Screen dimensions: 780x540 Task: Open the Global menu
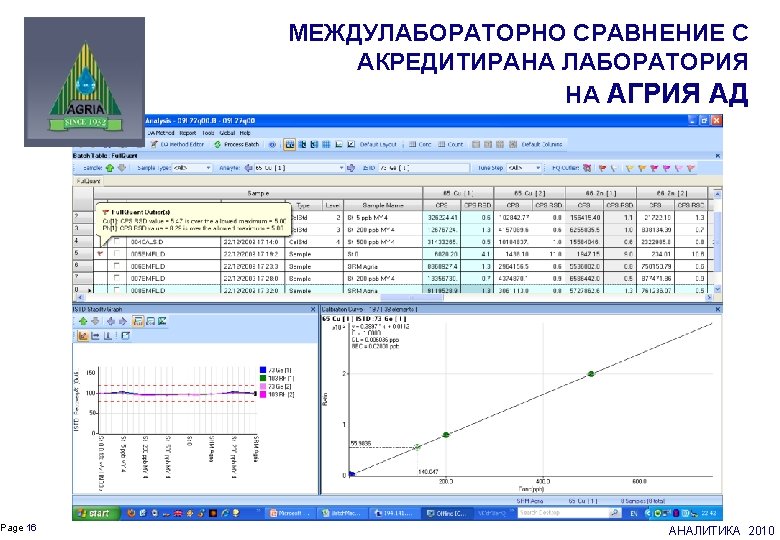point(227,133)
